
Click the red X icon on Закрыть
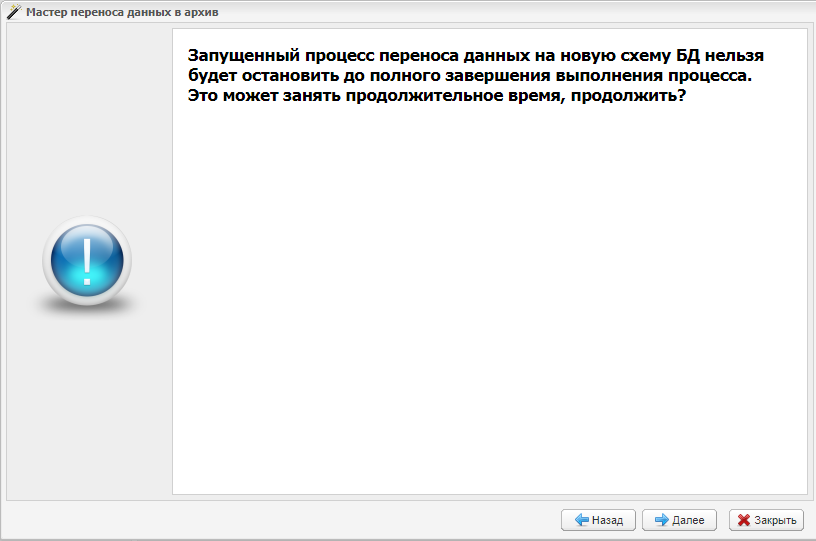click(x=743, y=520)
